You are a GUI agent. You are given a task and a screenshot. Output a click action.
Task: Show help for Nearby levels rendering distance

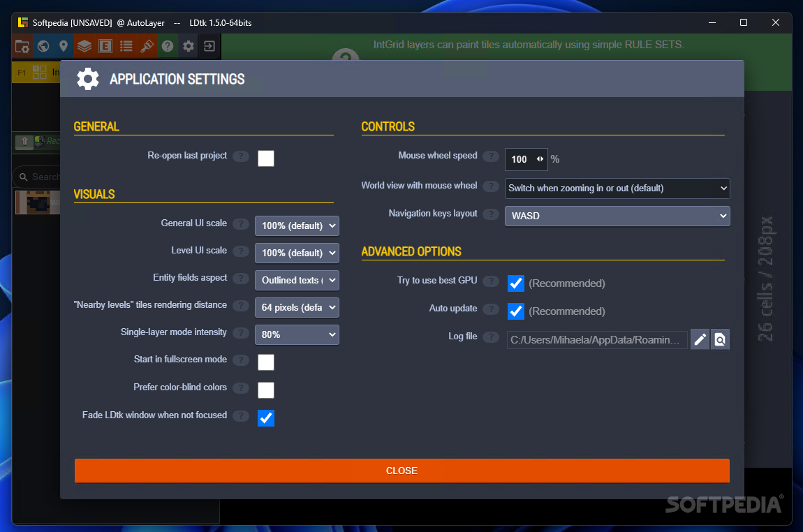click(x=241, y=306)
